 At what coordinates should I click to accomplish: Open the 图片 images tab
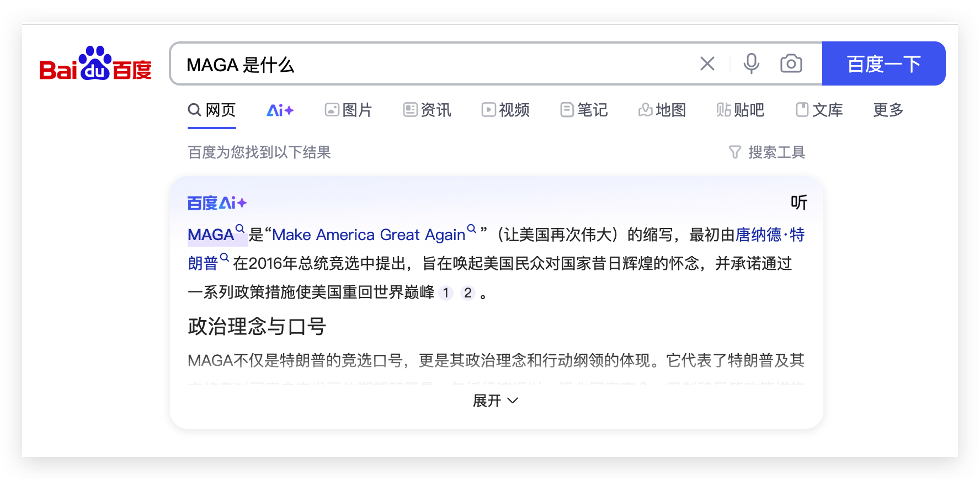coord(348,110)
